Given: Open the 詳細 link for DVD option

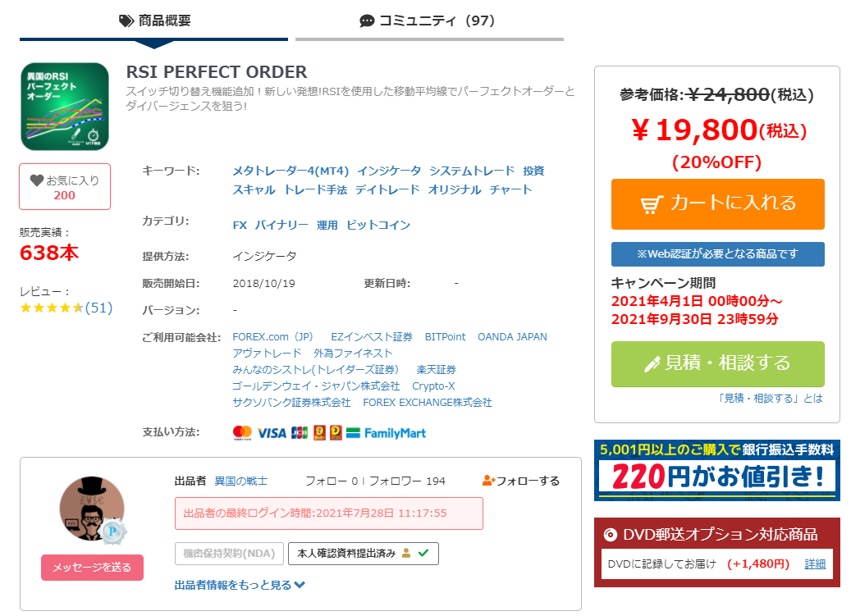Looking at the screenshot, I should 814,564.
